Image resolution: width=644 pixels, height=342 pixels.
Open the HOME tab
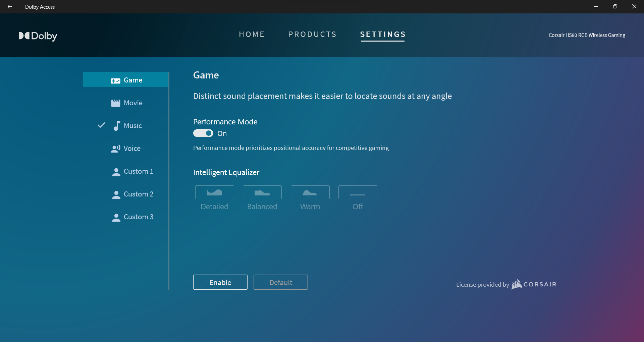coord(252,34)
